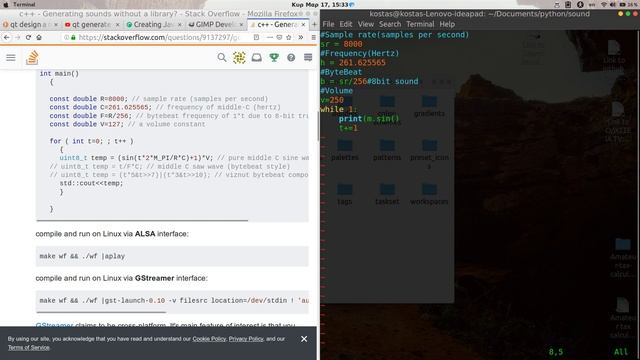The width and height of the screenshot is (640, 360).
Task: Dismiss the cookie notice banner
Action: [304, 339]
